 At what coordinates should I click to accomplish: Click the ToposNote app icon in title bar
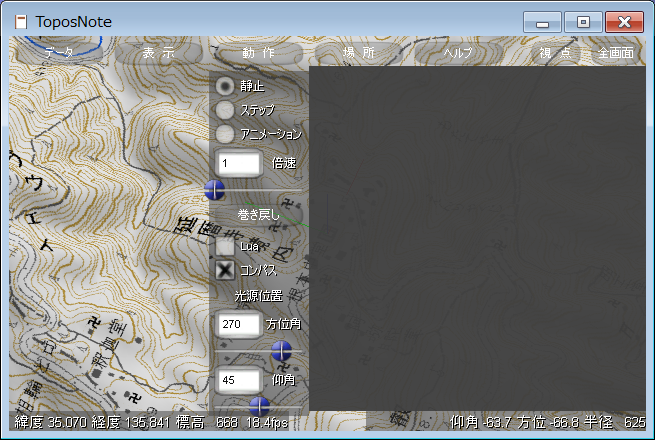coord(21,22)
